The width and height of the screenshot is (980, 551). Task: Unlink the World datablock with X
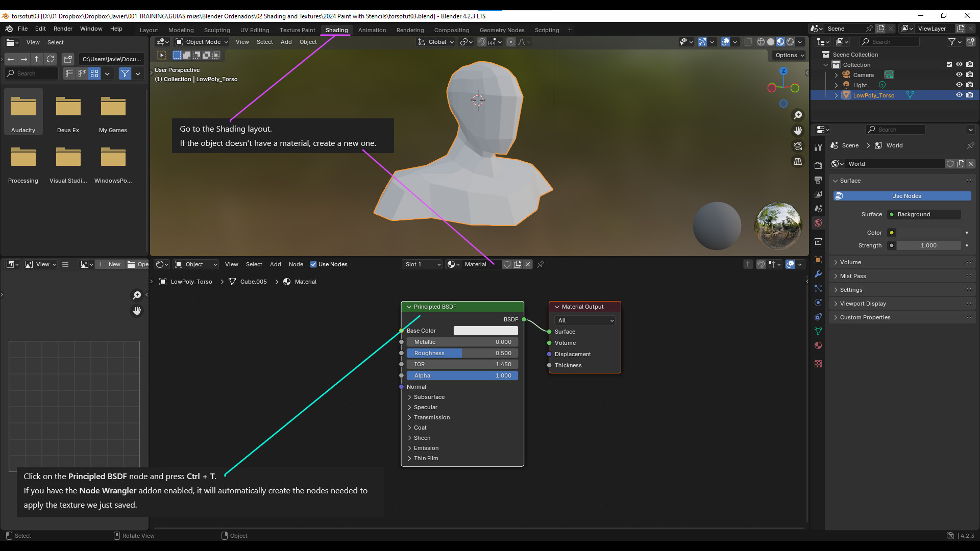coord(971,164)
